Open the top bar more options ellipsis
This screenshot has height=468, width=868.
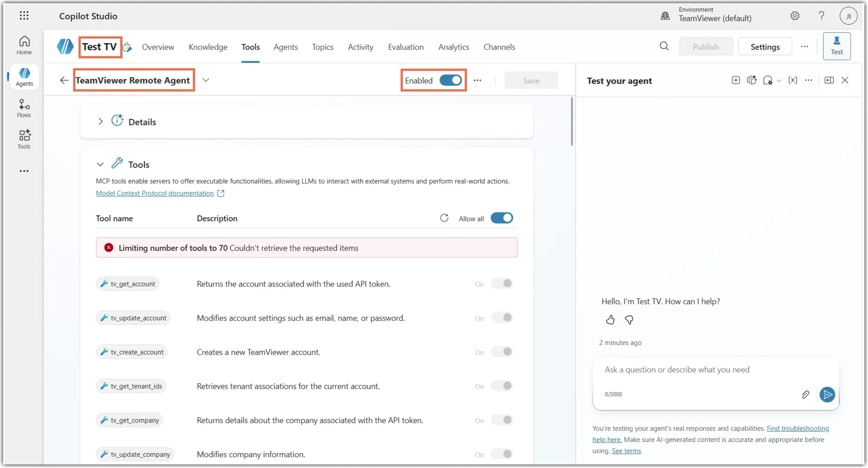(804, 46)
